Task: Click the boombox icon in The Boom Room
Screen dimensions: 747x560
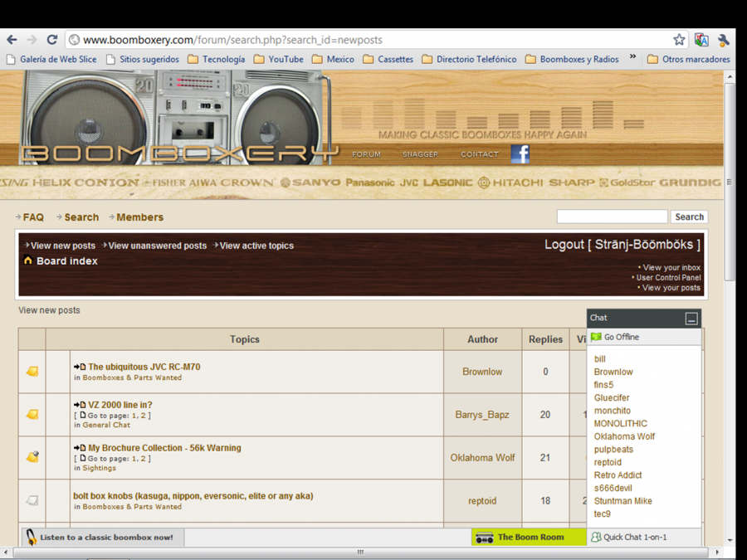Action: [485, 538]
